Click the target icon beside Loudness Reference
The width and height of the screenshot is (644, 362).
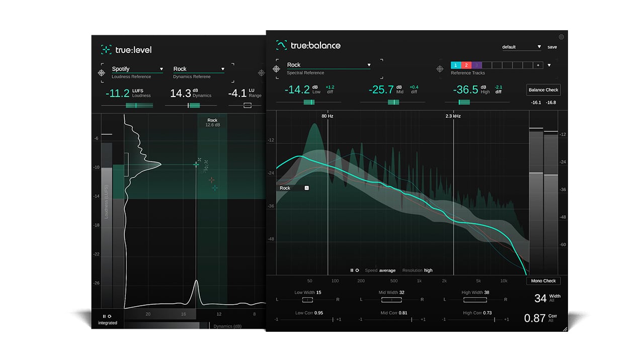(101, 73)
